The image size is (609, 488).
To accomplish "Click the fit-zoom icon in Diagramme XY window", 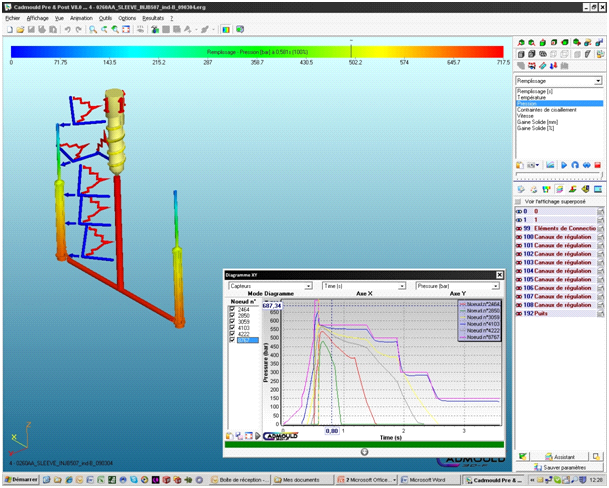I will click(249, 436).
